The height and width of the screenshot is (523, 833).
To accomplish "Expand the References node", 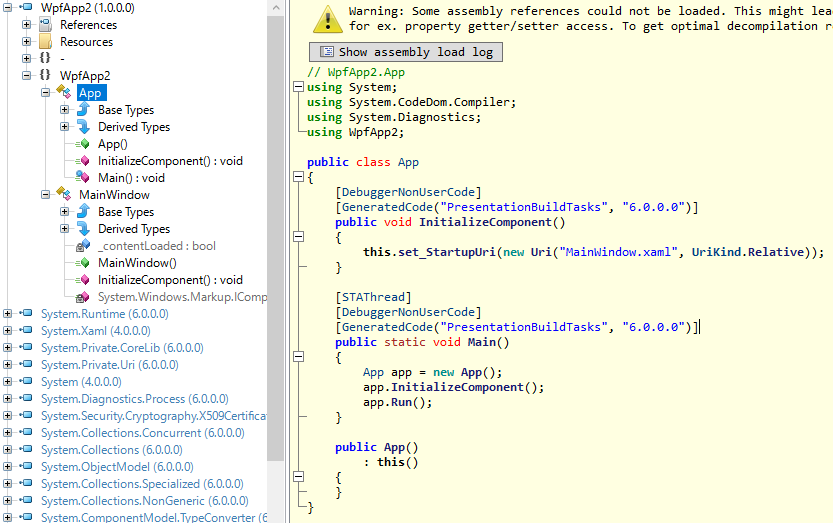I will 27,24.
